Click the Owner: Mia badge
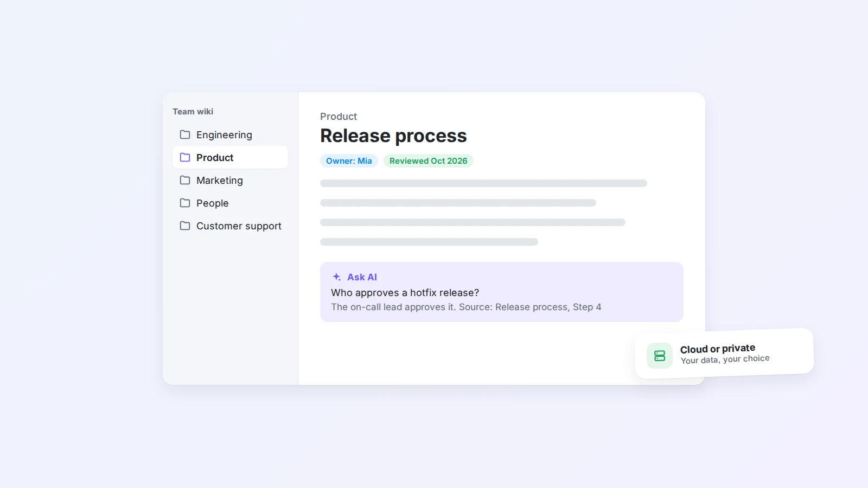This screenshot has height=488, width=868. [349, 161]
